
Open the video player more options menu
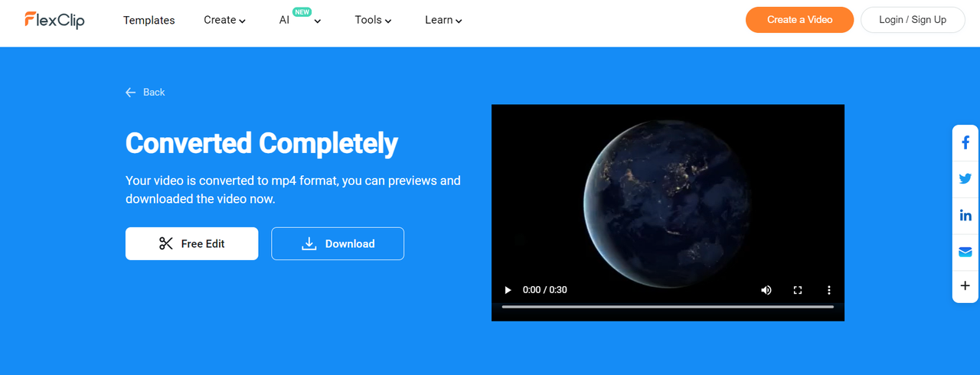coord(828,290)
